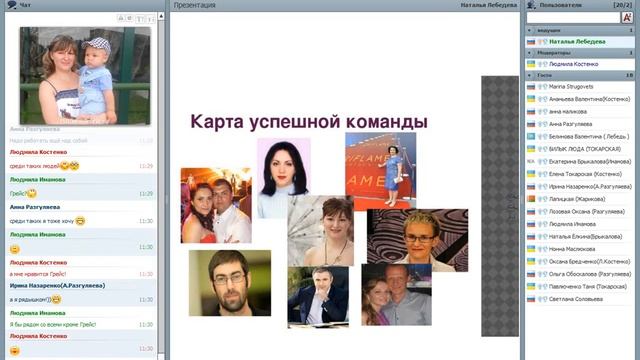Screen dimensions: 640x360
Task: Click the user search input field
Action: [x=573, y=18]
